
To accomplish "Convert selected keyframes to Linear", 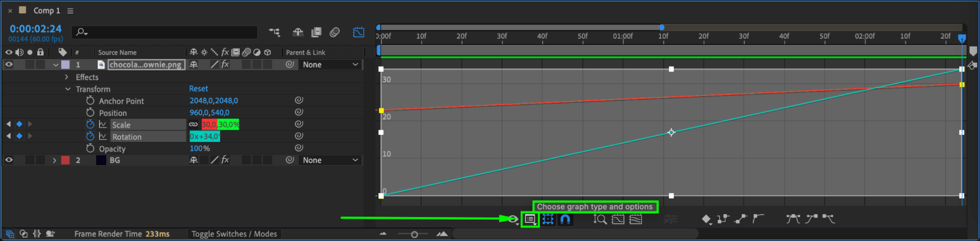I will [741, 219].
